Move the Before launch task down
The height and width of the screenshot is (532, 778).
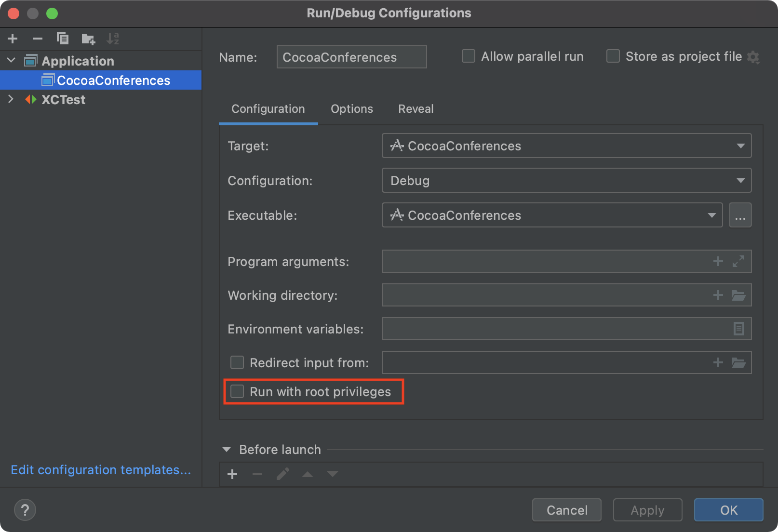click(x=333, y=474)
